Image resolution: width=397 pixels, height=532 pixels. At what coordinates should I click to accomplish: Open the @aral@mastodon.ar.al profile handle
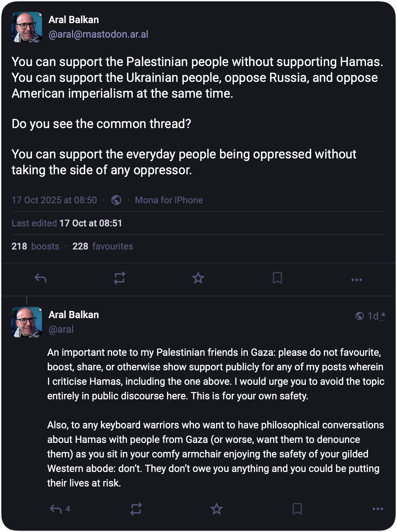(98, 34)
